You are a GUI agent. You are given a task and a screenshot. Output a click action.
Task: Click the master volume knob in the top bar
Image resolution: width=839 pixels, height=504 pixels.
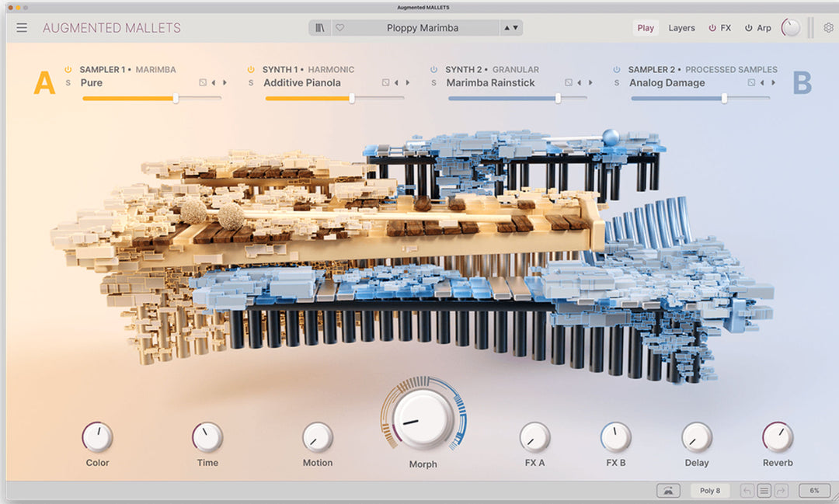coord(791,28)
